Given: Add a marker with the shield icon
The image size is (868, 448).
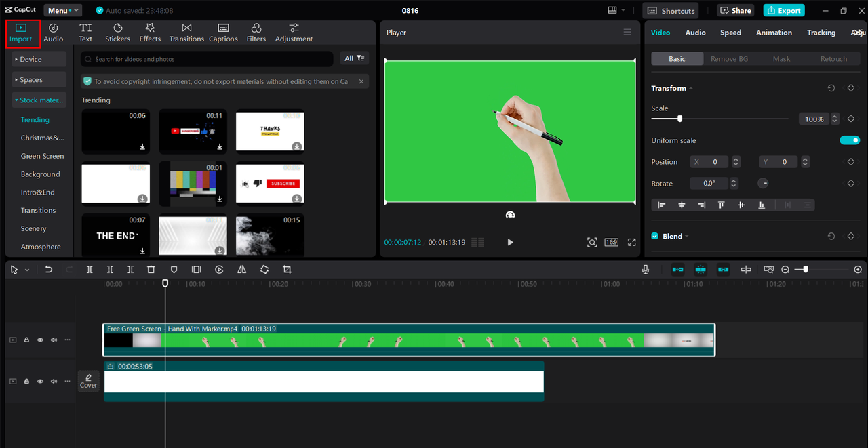Looking at the screenshot, I should click(x=174, y=269).
